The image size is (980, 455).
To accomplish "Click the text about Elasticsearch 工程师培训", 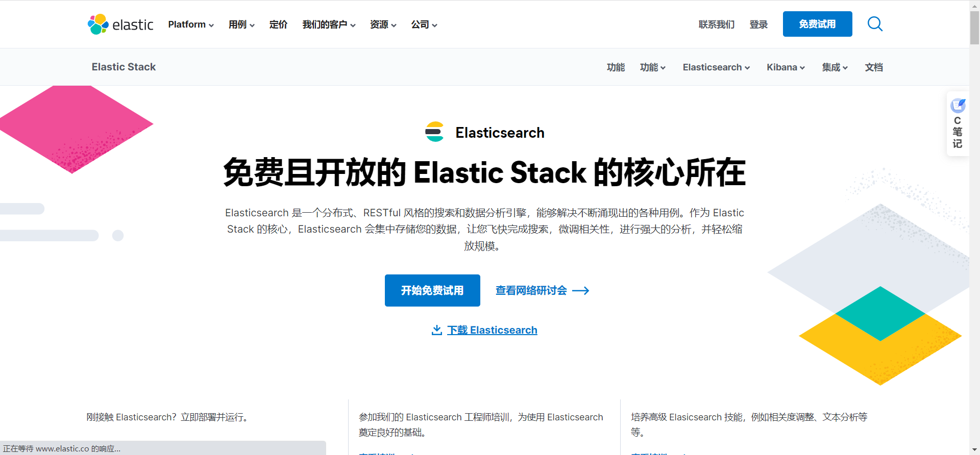I will [481, 425].
